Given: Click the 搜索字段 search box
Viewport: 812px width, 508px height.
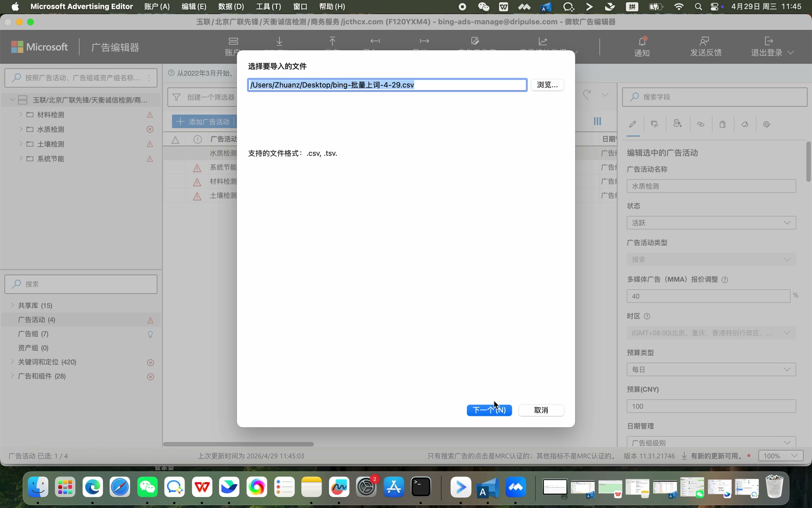Looking at the screenshot, I should click(x=714, y=97).
